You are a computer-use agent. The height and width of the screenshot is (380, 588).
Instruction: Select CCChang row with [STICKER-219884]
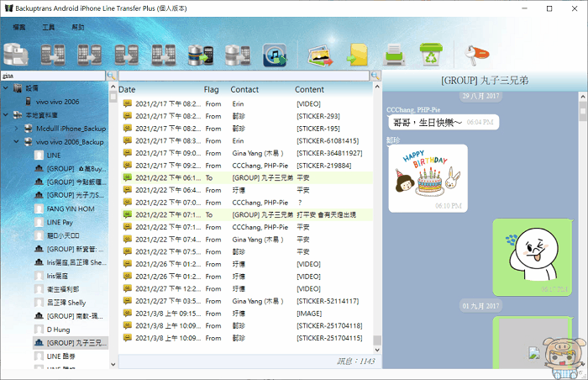[x=245, y=166]
